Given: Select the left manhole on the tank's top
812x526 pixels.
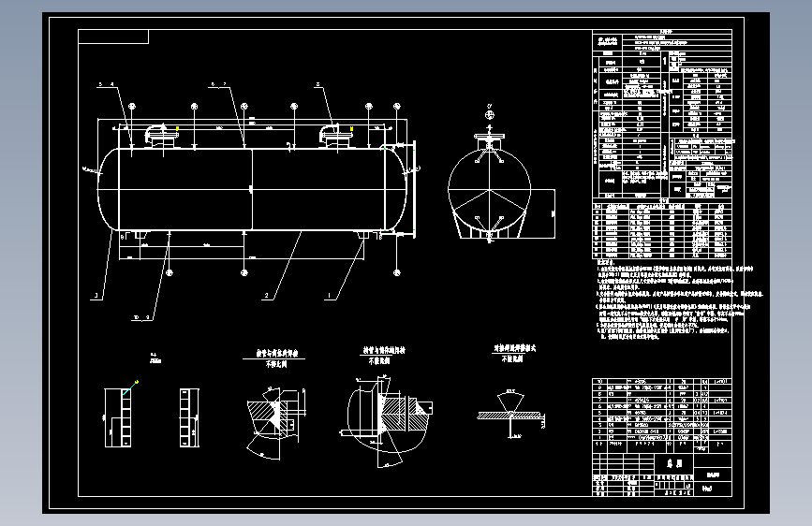Looking at the screenshot, I should point(162,138).
